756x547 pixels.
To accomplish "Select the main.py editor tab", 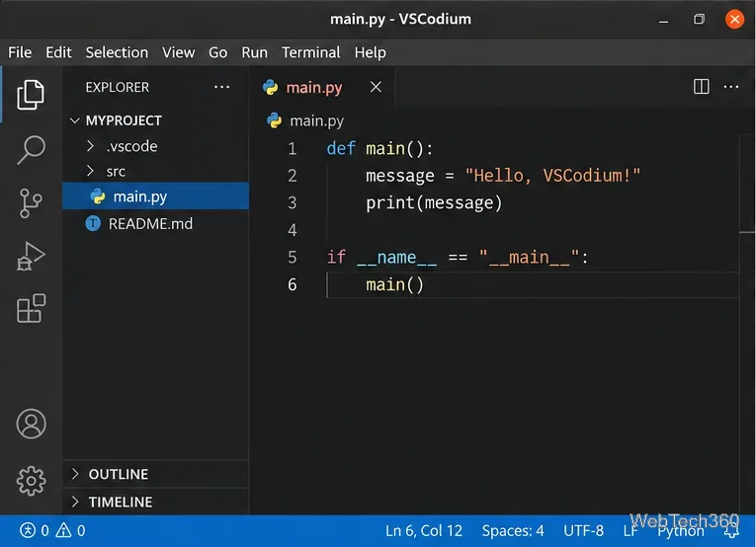I will tap(322, 87).
